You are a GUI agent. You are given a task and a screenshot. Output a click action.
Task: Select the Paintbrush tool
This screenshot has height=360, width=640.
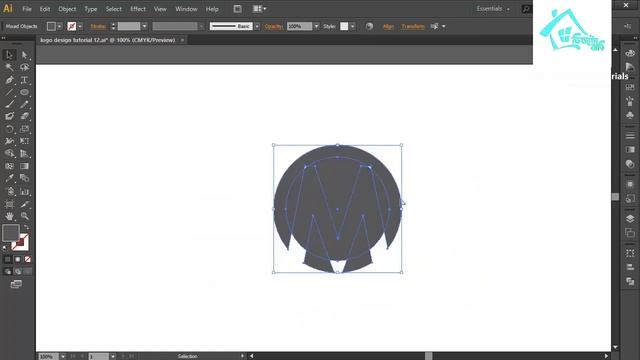click(9, 104)
